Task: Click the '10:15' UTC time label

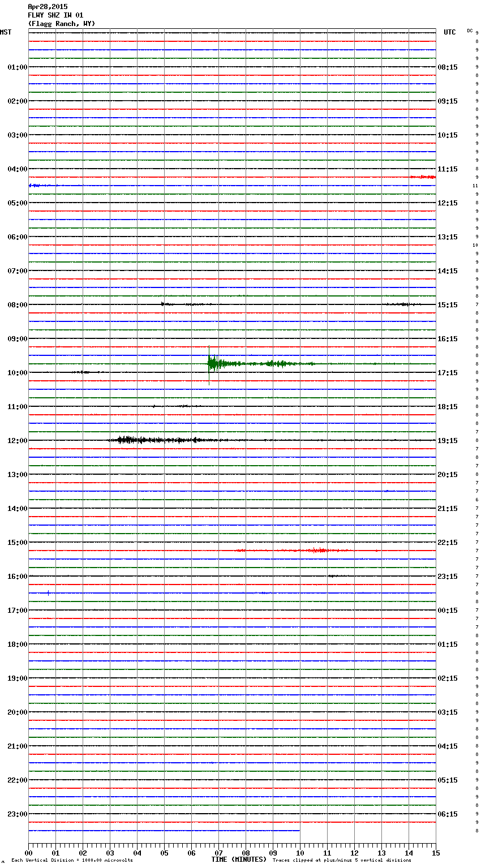Action: 448,135
